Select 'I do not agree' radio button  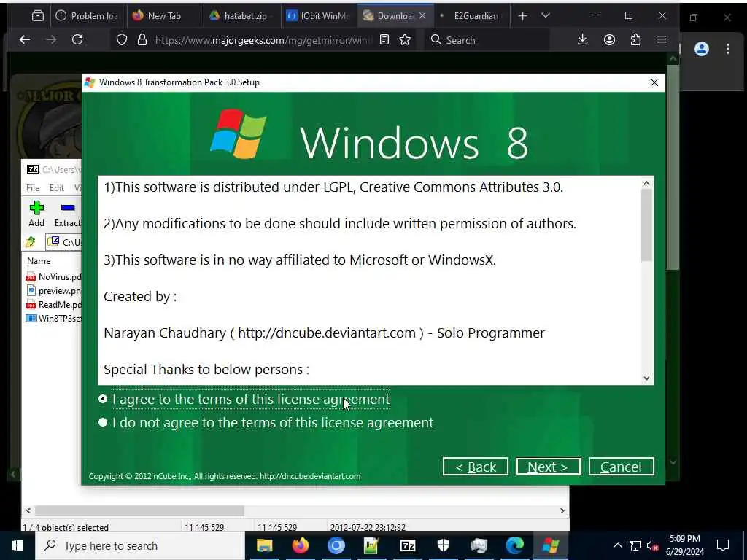pos(103,422)
